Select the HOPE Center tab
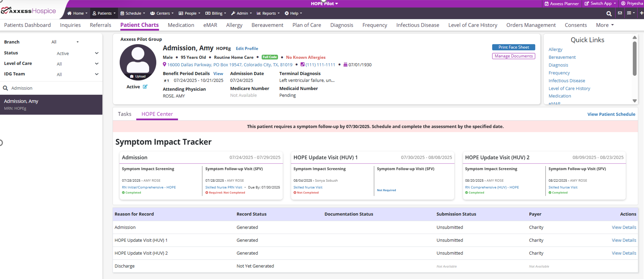Viewport: 644px width, 279px height. tap(157, 114)
